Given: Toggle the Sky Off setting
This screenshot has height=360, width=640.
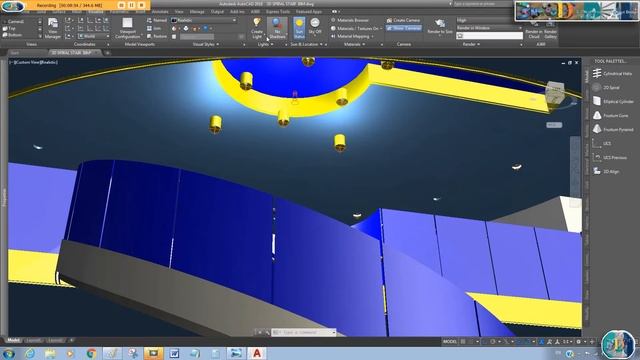Looking at the screenshot, I should 315,28.
